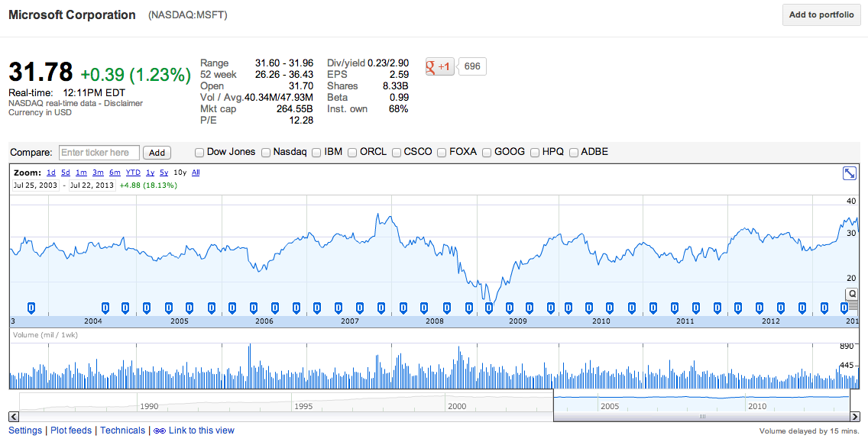868x445 pixels.
Task: Click the end date field Jul 22, 2013
Action: click(92, 185)
